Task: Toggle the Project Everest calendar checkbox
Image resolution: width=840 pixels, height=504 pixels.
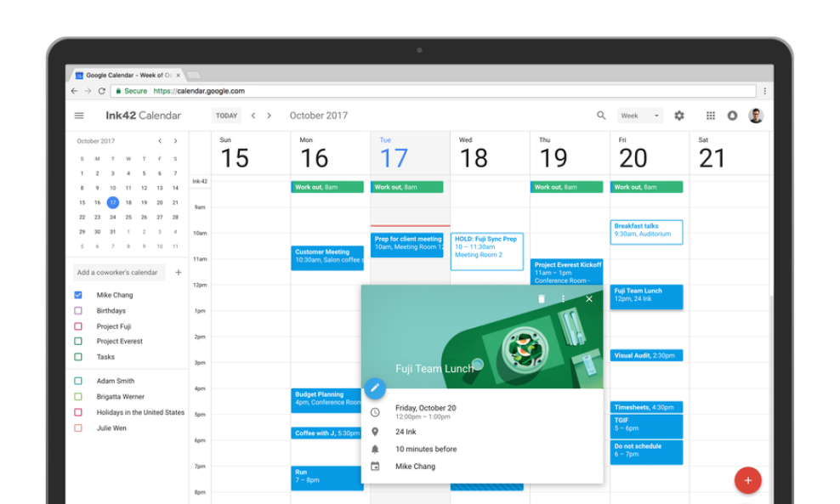Action: pyautogui.click(x=78, y=342)
